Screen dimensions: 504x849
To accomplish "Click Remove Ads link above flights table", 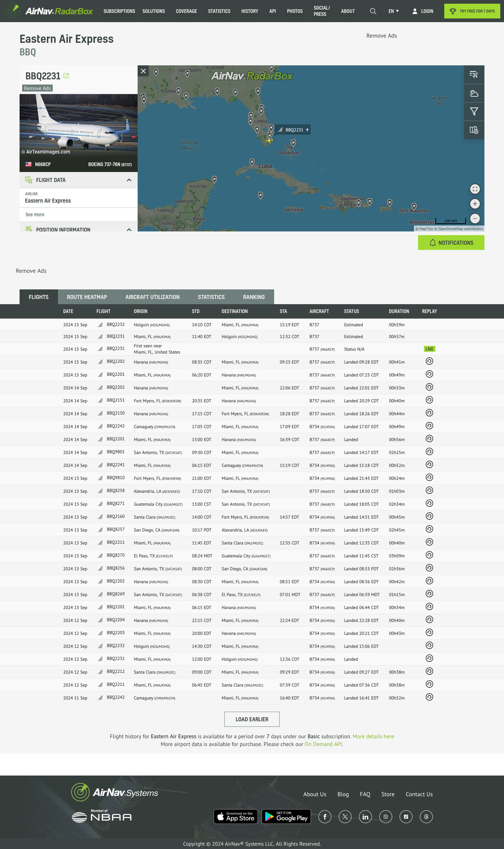I will click(31, 271).
